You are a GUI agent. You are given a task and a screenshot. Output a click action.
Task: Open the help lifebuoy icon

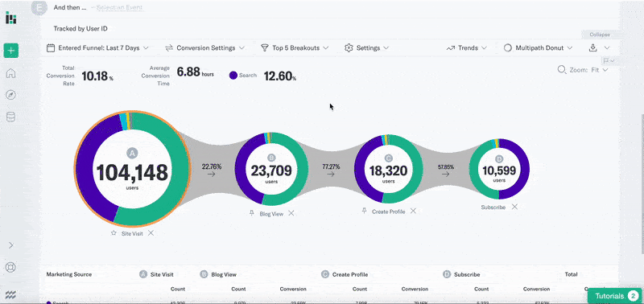tap(11, 268)
